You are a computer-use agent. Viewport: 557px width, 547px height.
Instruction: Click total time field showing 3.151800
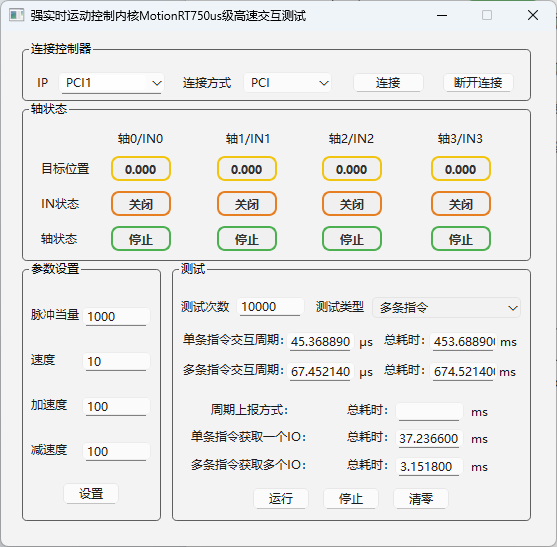coord(429,466)
